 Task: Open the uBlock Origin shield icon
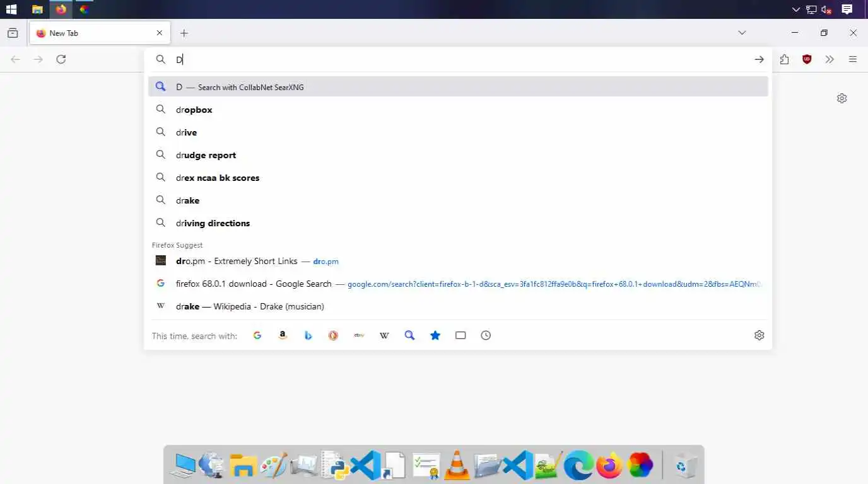click(807, 59)
